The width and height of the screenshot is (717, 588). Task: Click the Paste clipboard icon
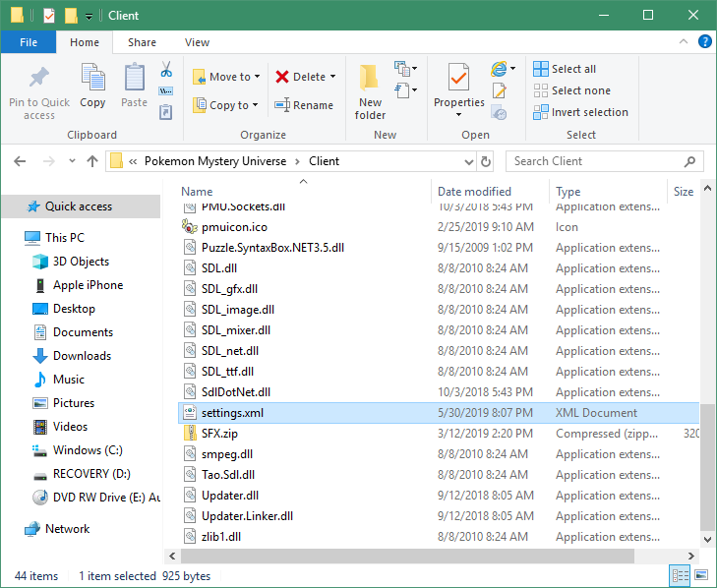135,77
